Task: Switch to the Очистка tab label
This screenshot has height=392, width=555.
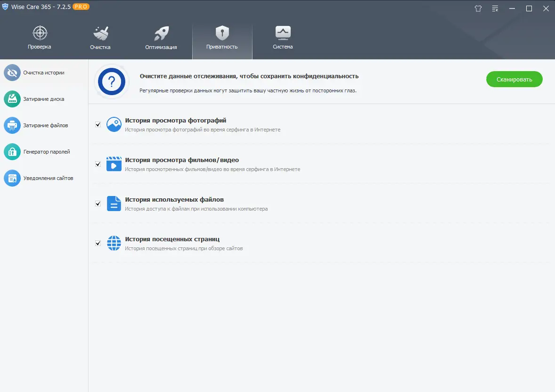Action: point(100,47)
